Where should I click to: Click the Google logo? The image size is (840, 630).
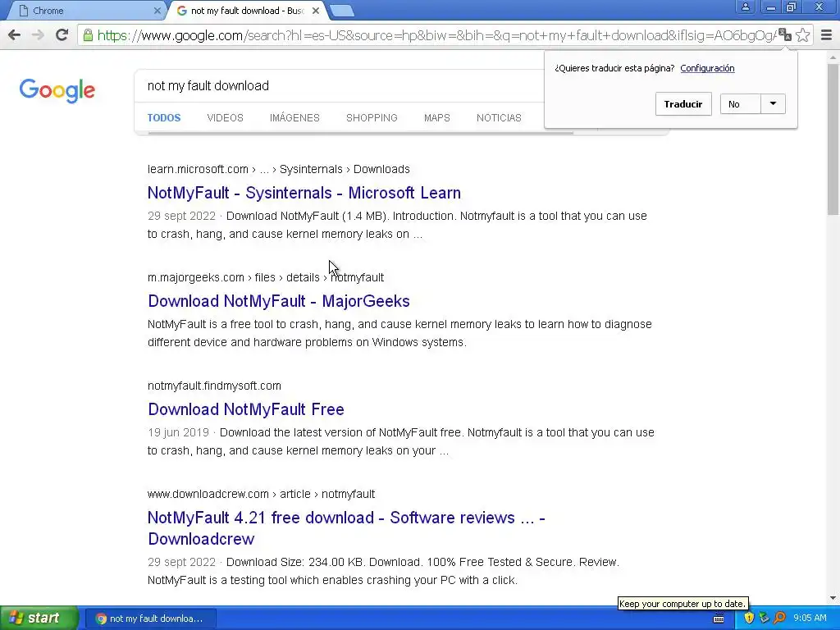[57, 90]
